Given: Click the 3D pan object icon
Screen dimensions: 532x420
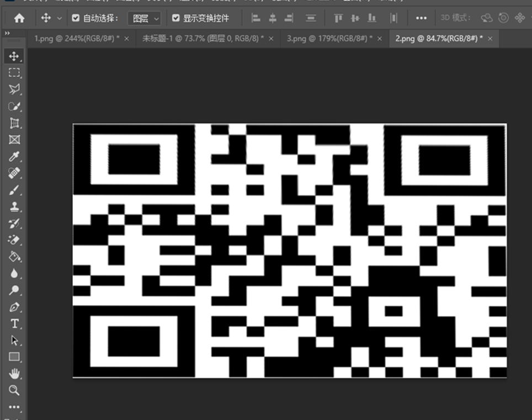Looking at the screenshot, I should tap(520, 18).
